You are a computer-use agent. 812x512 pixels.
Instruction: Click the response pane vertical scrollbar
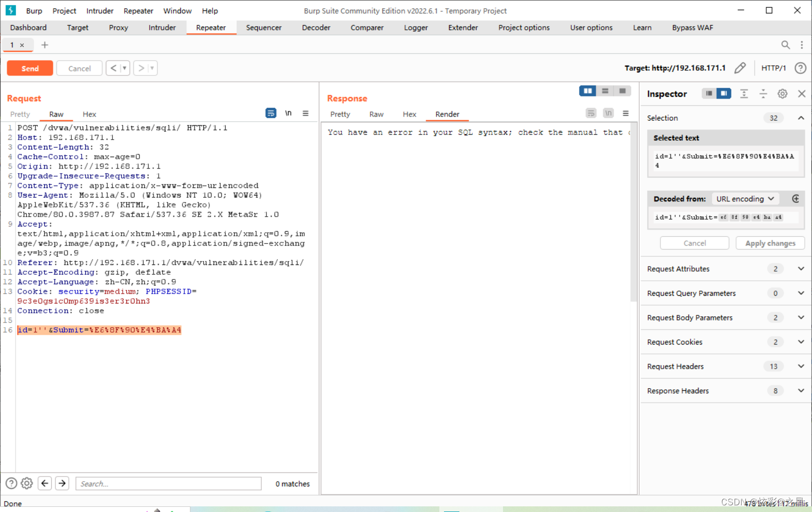pyautogui.click(x=633, y=212)
